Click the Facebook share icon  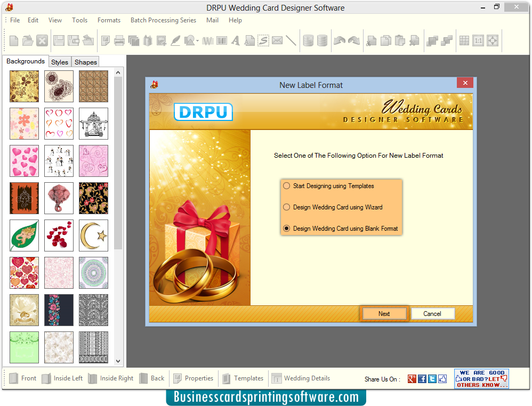tap(422, 379)
